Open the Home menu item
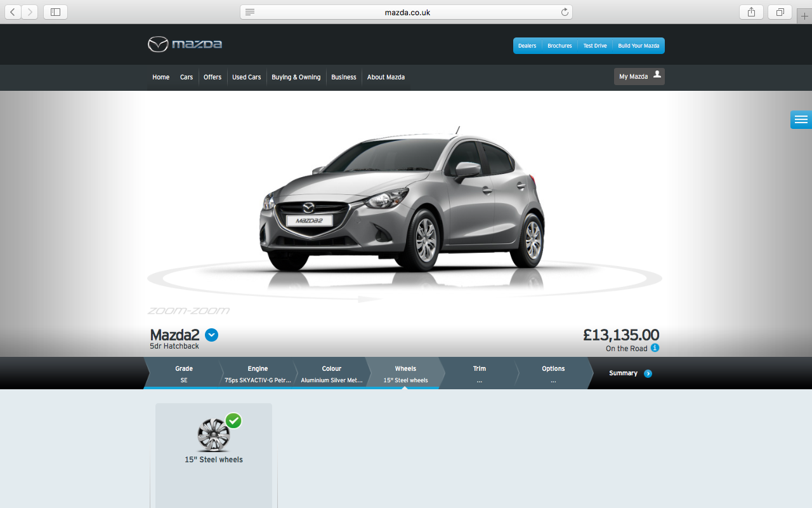812x508 pixels. 160,77
